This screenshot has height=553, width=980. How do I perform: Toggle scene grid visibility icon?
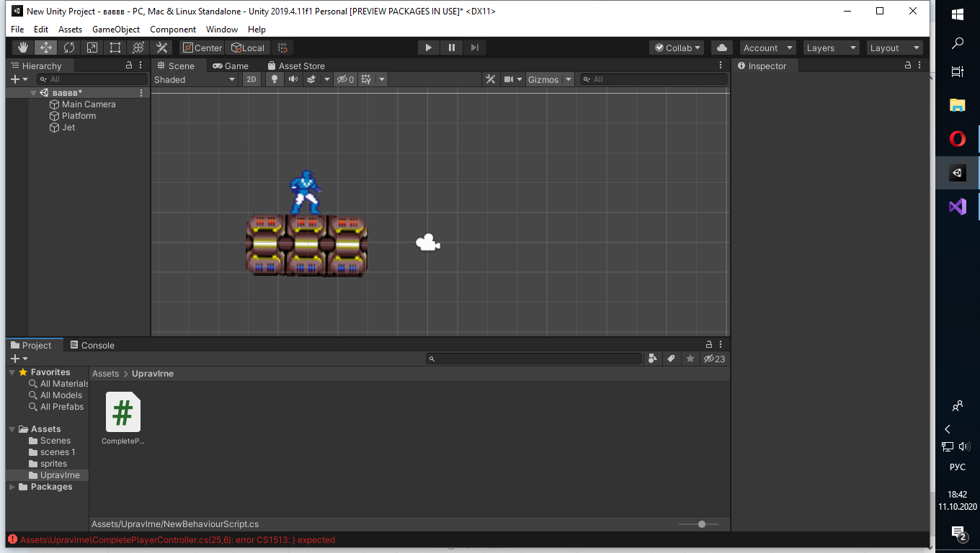(366, 79)
